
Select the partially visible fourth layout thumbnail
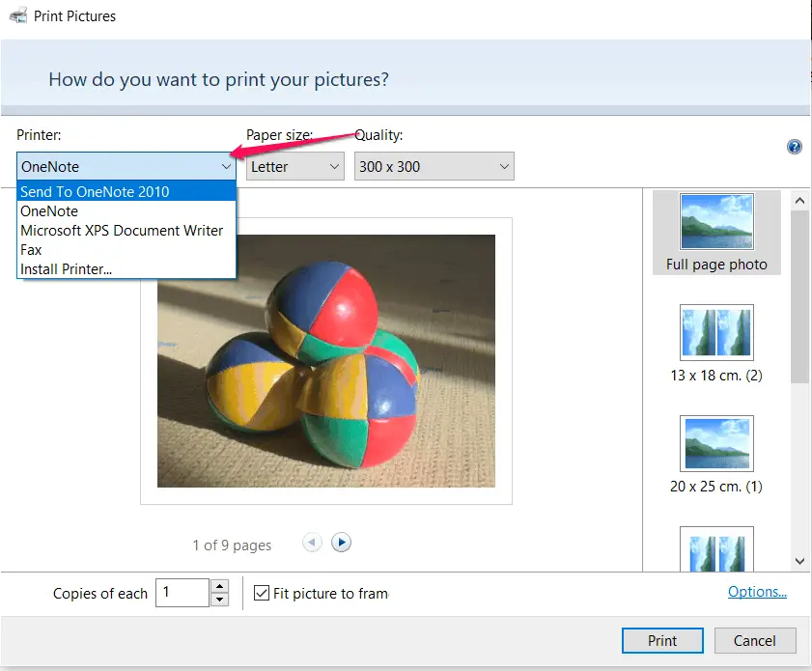(716, 549)
